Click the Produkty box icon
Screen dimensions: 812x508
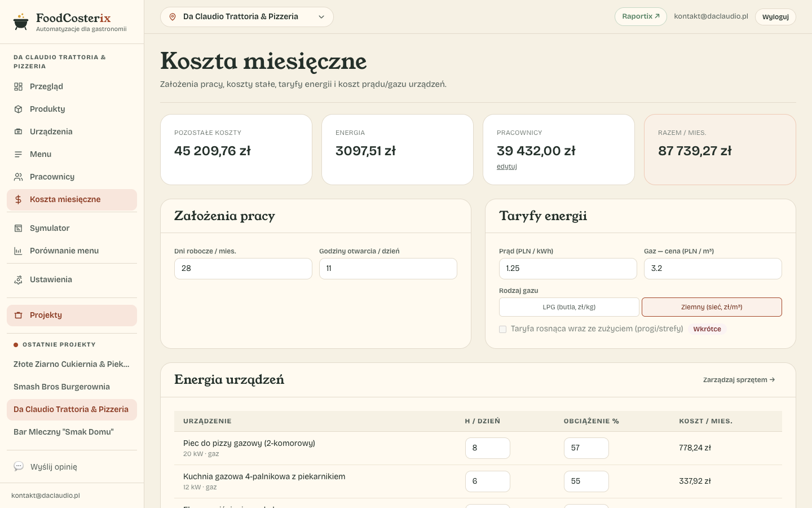click(18, 109)
